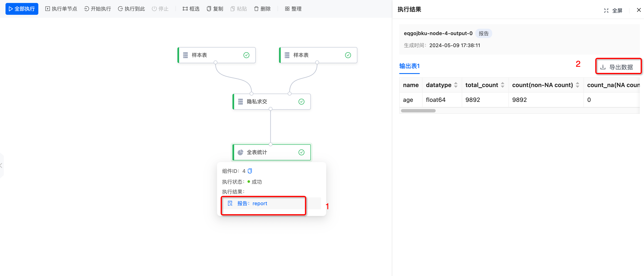Viewport: 644px width, 276px height.
Task: Click table icon on right 样本表 node
Action: 287,55
